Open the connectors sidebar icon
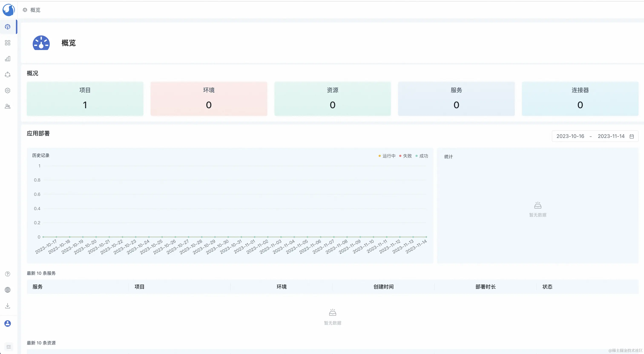644x354 pixels. [8, 75]
